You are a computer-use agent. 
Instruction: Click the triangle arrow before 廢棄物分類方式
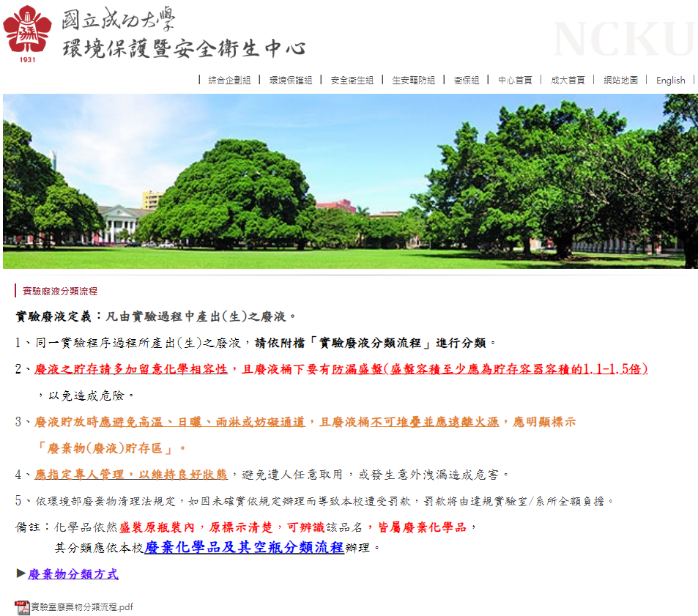(x=21, y=574)
